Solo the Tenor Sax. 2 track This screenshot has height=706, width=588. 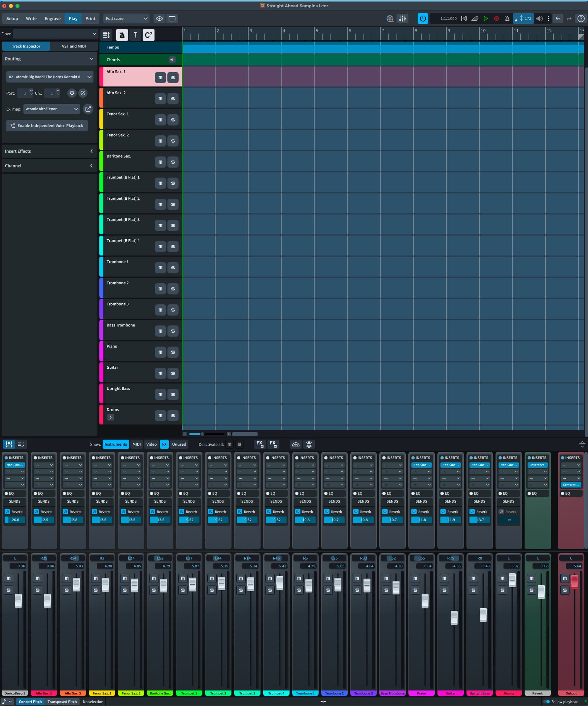point(173,141)
